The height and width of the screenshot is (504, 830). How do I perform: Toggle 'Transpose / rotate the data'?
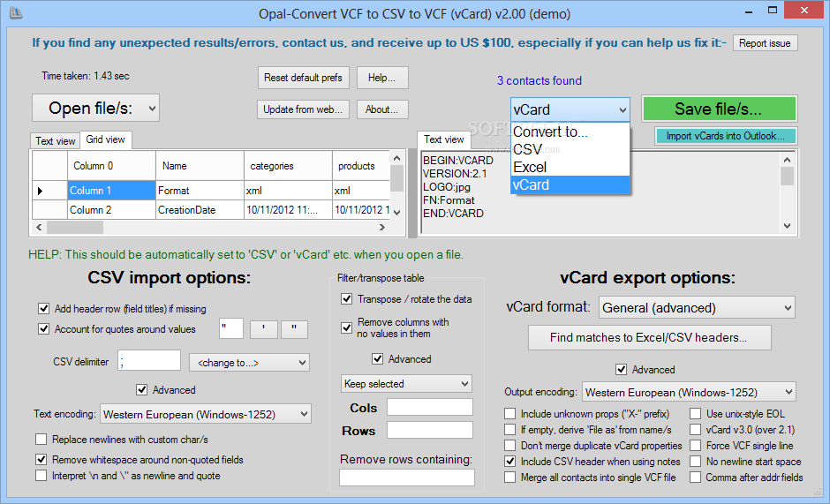click(x=347, y=299)
